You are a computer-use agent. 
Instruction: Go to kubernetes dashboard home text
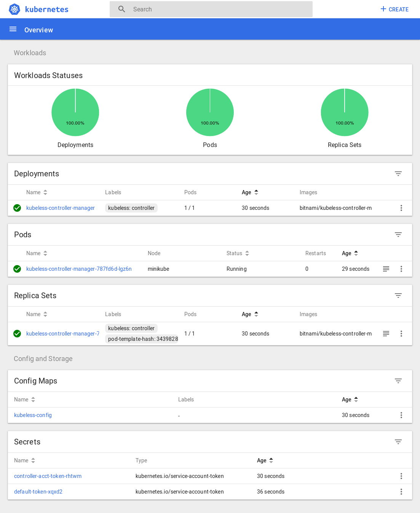coord(46,9)
